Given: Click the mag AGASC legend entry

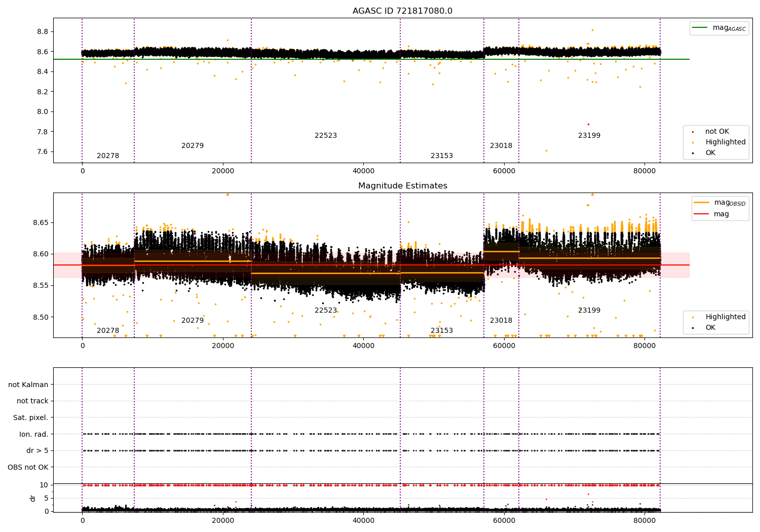Looking at the screenshot, I should [x=719, y=28].
